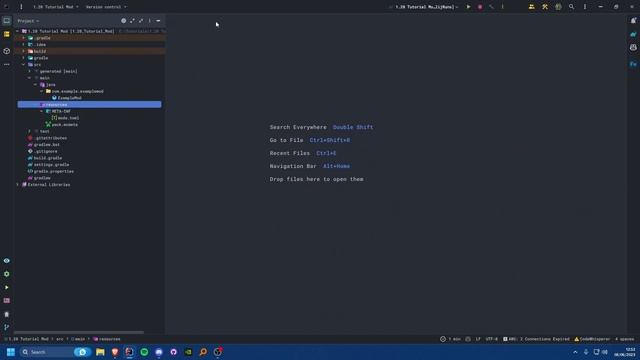Select the com.example.examplemod package

click(x=77, y=91)
